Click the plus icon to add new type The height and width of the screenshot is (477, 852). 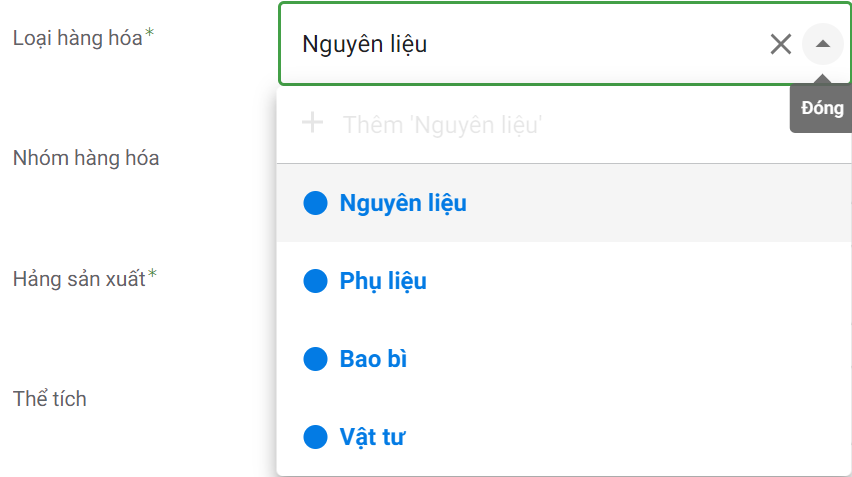[x=313, y=123]
